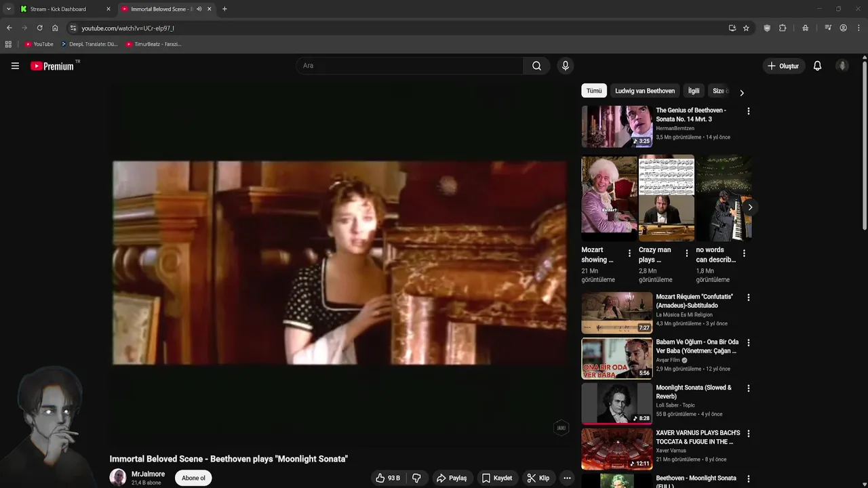Open the browser extensions puzzle icon
The height and width of the screenshot is (488, 868).
click(783, 28)
